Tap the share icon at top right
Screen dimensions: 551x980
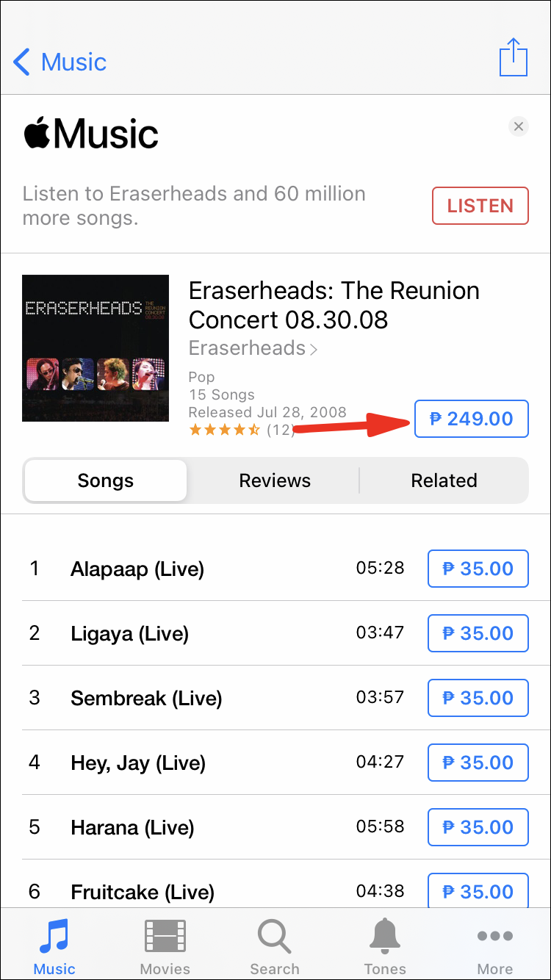(x=513, y=57)
